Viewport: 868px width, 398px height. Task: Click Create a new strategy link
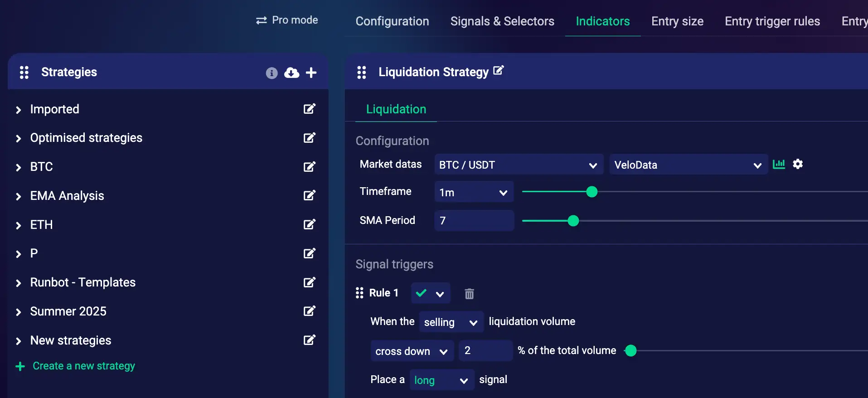(83, 366)
